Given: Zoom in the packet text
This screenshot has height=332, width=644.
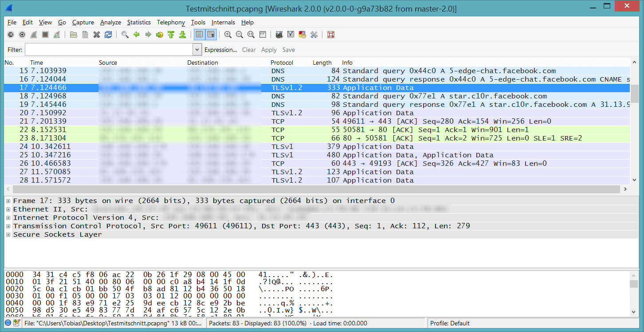Looking at the screenshot, I should [x=228, y=35].
